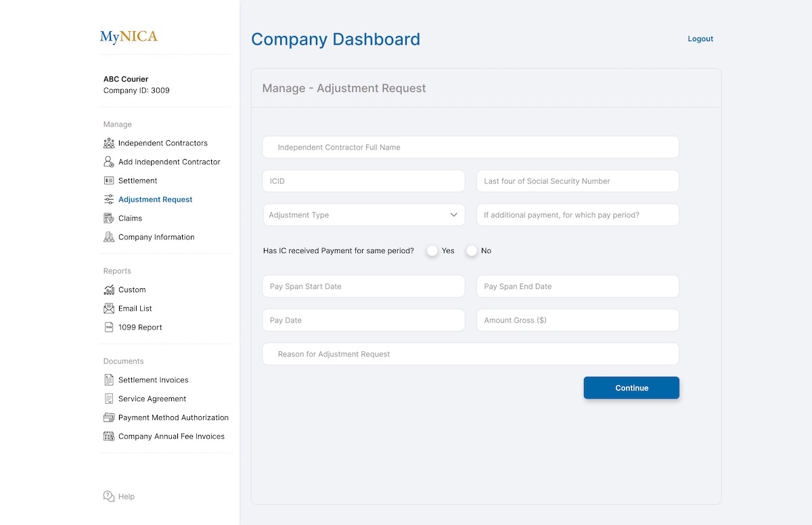This screenshot has height=525, width=812.
Task: Click the Company Information icon
Action: click(x=108, y=237)
